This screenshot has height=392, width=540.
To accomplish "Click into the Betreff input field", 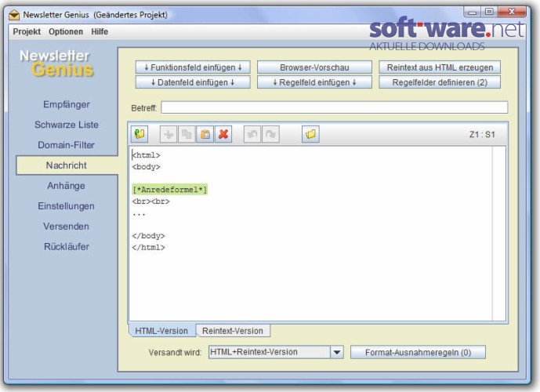I will point(335,107).
